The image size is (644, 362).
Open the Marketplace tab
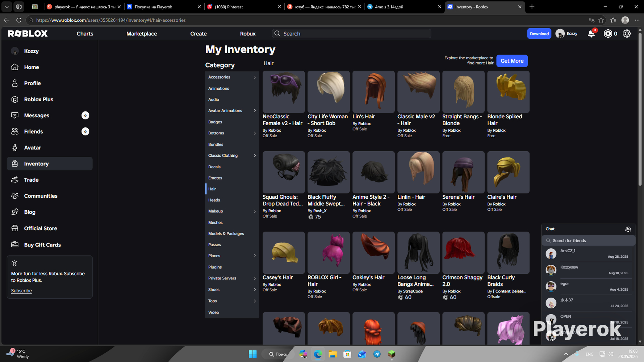point(142,34)
